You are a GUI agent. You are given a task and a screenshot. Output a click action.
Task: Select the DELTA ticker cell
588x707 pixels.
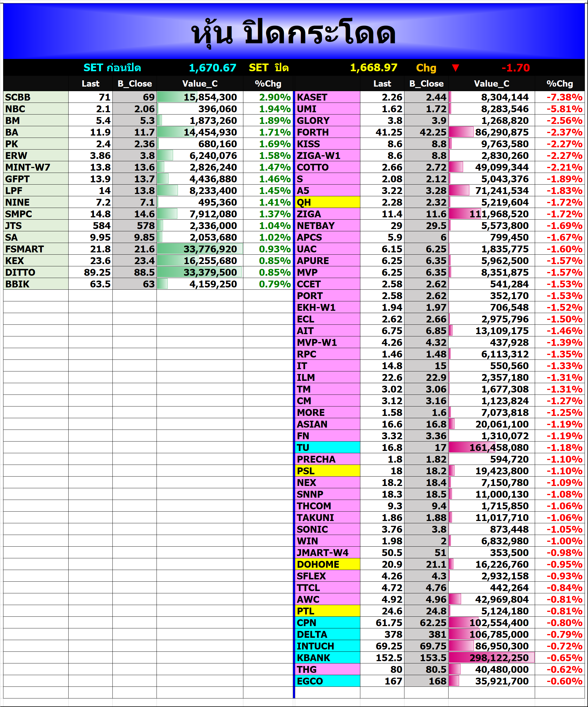[x=327, y=634]
